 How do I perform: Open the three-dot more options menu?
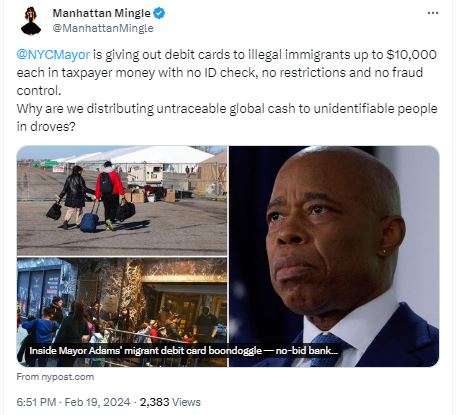pos(433,13)
